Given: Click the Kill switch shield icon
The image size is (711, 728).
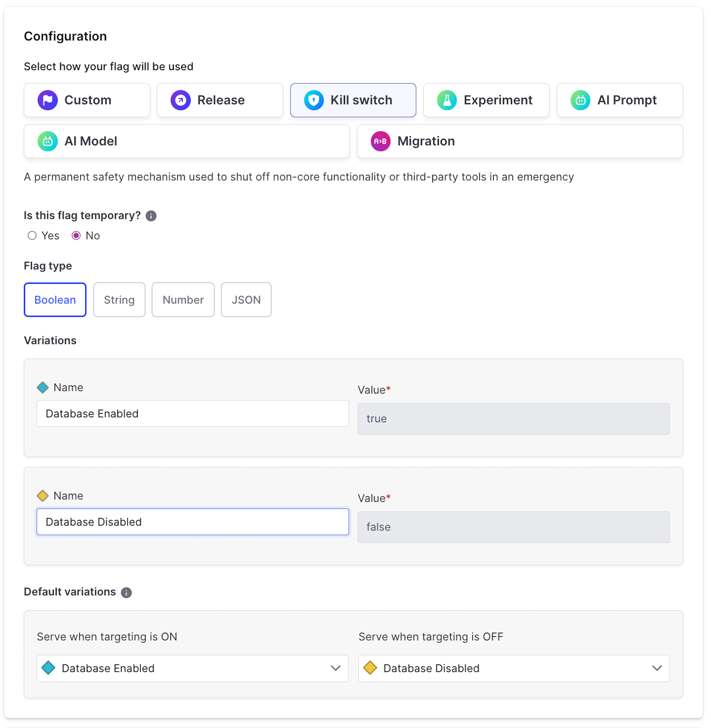Looking at the screenshot, I should pyautogui.click(x=313, y=100).
